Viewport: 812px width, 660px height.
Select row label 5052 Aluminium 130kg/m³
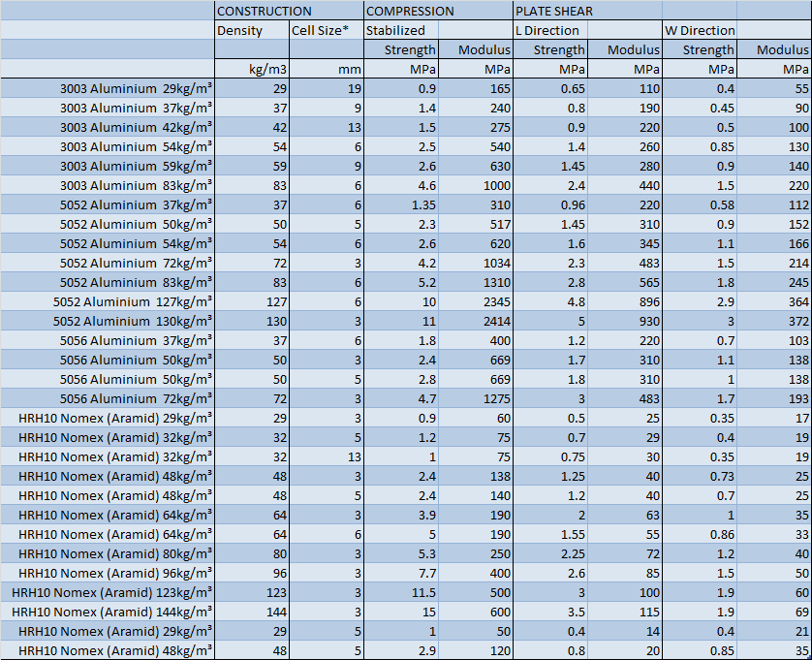click(x=108, y=321)
